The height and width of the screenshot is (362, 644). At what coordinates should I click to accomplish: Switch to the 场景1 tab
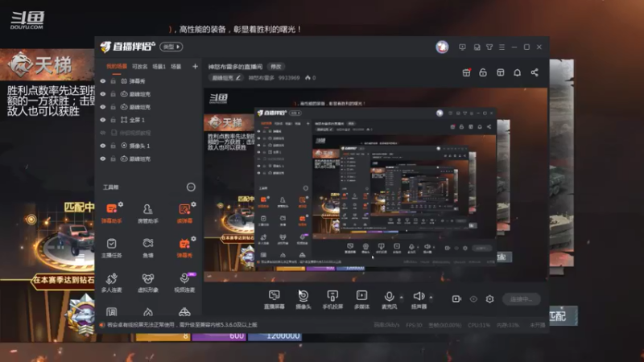point(159,67)
